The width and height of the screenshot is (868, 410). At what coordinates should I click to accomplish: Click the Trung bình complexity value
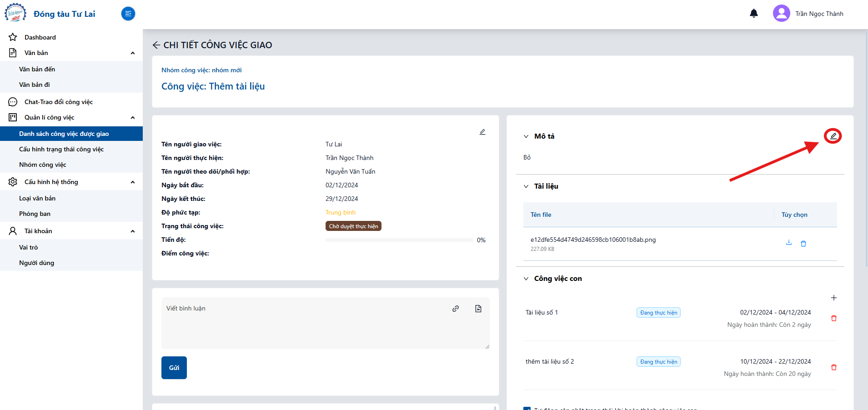[x=341, y=212]
